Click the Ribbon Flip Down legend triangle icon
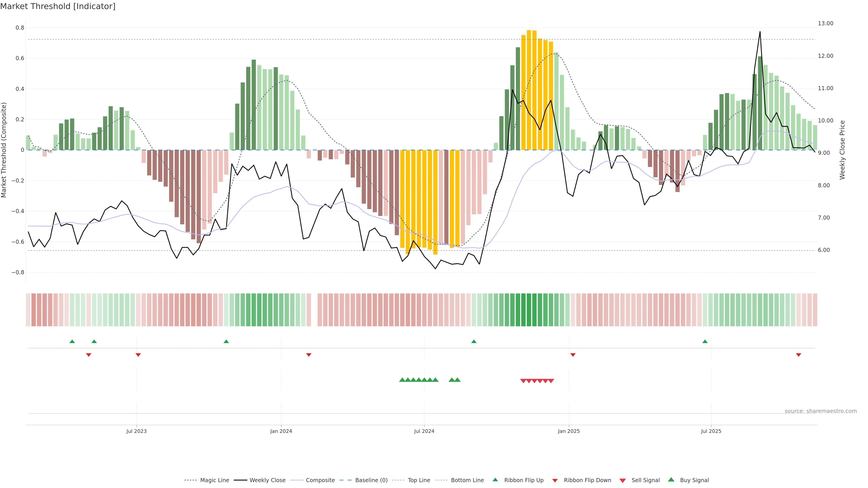This screenshot has height=488, width=868. point(555,481)
